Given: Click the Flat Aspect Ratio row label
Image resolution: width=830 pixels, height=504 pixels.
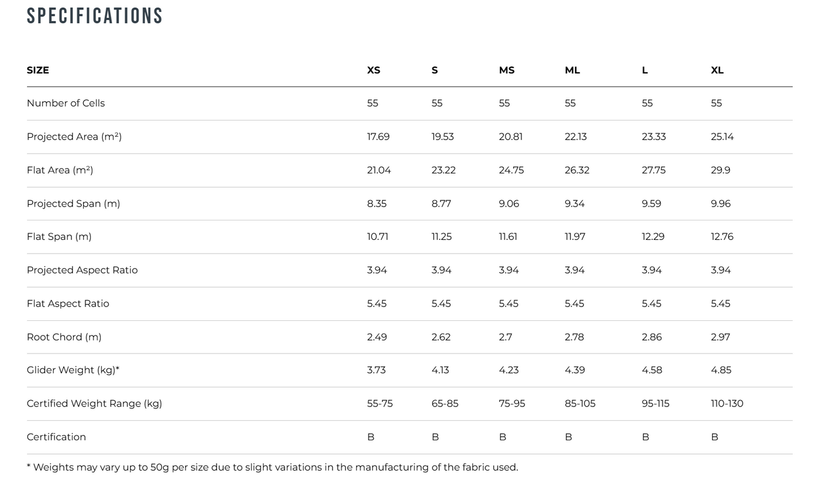Looking at the screenshot, I should (x=68, y=303).
